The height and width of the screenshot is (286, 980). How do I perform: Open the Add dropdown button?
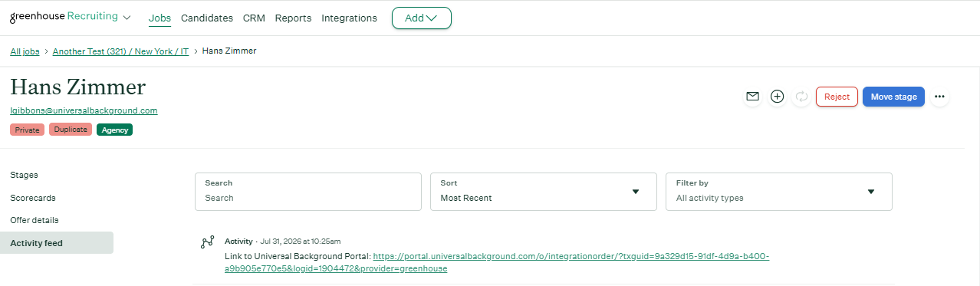(x=421, y=18)
